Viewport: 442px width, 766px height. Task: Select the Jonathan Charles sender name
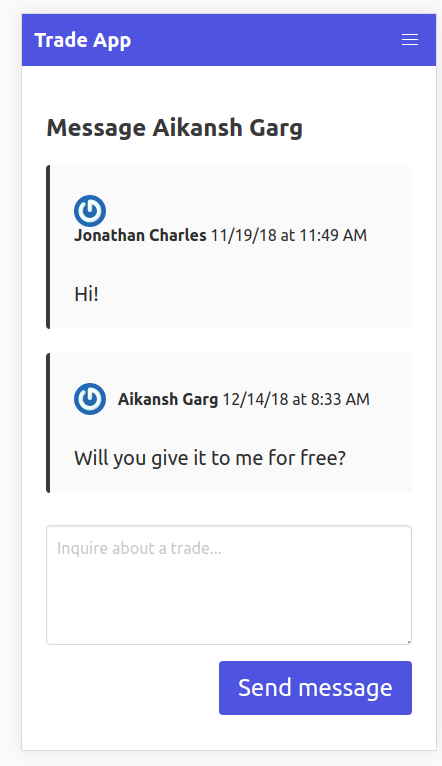[140, 235]
